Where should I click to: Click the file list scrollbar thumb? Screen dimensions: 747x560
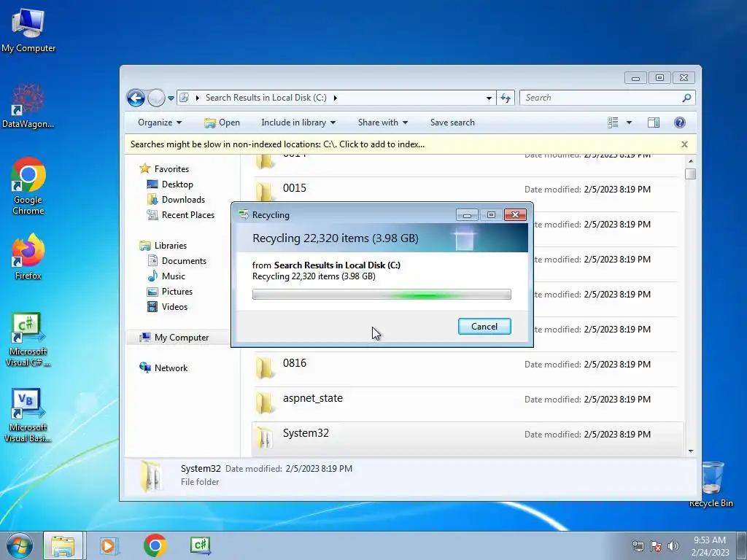click(x=691, y=174)
